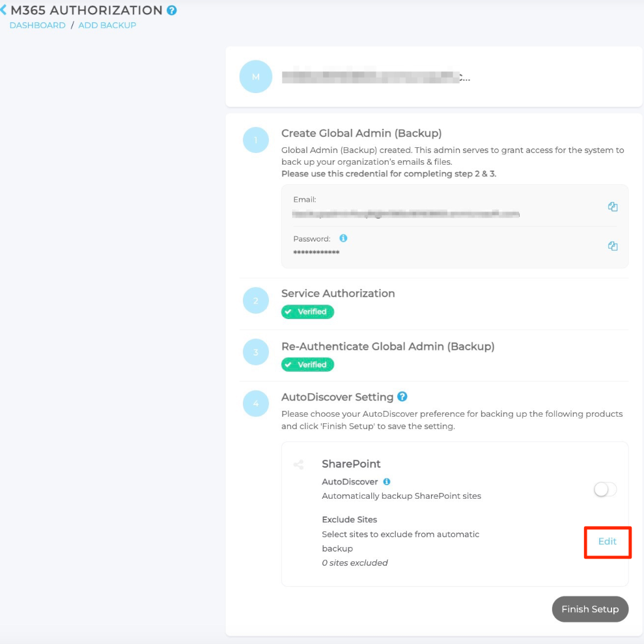Click Verified badge under Re-Authenticate Global Admin
This screenshot has width=644, height=644.
click(307, 365)
